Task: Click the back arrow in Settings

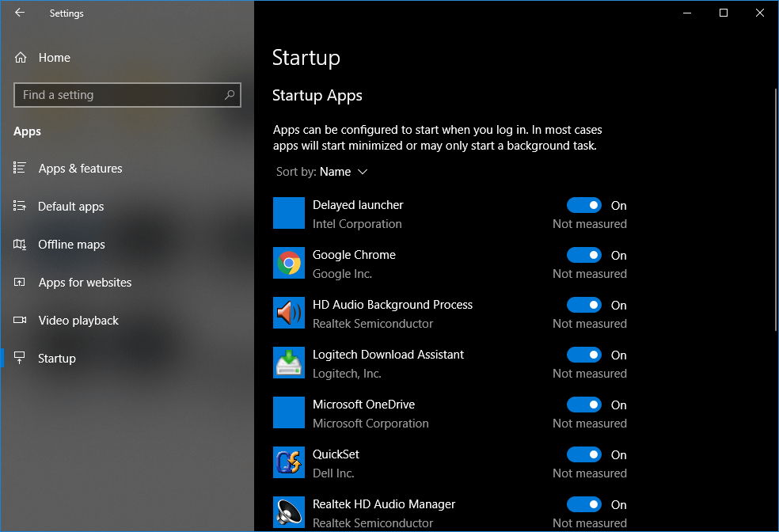Action: tap(20, 13)
